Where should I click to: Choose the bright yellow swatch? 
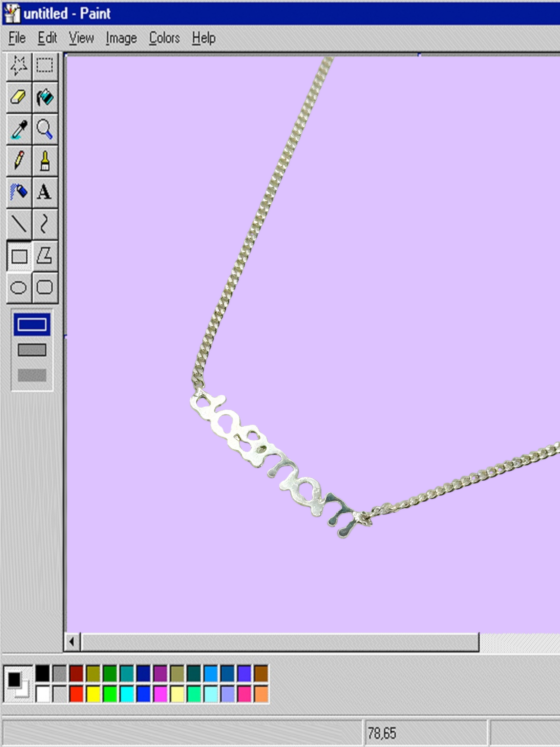tap(93, 694)
